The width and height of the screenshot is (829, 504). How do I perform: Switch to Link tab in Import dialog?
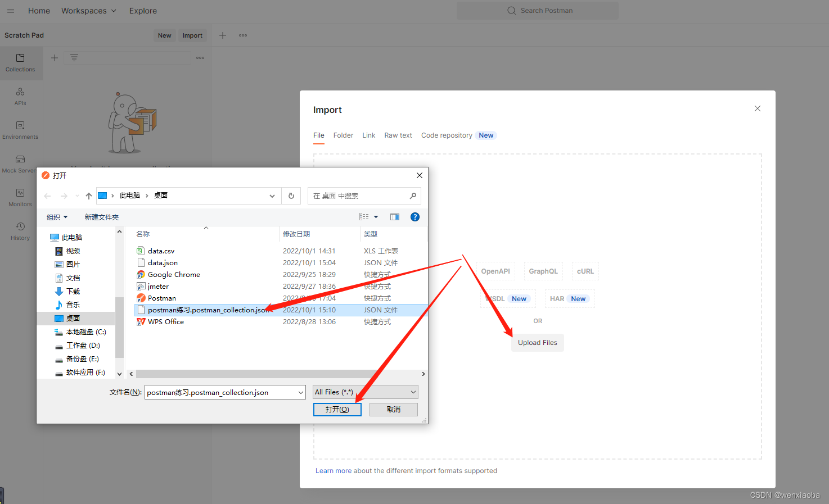click(x=369, y=135)
